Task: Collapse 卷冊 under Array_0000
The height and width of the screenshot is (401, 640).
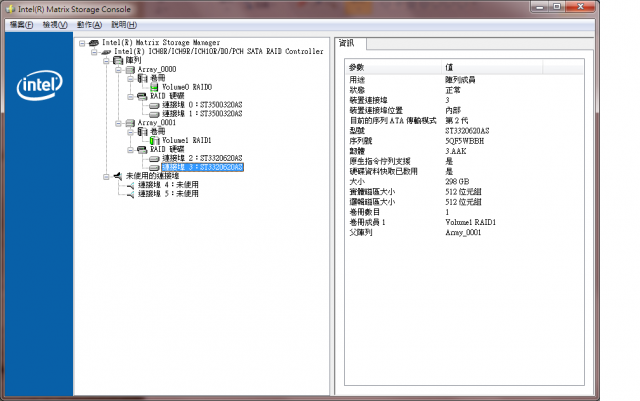Action: (130, 78)
